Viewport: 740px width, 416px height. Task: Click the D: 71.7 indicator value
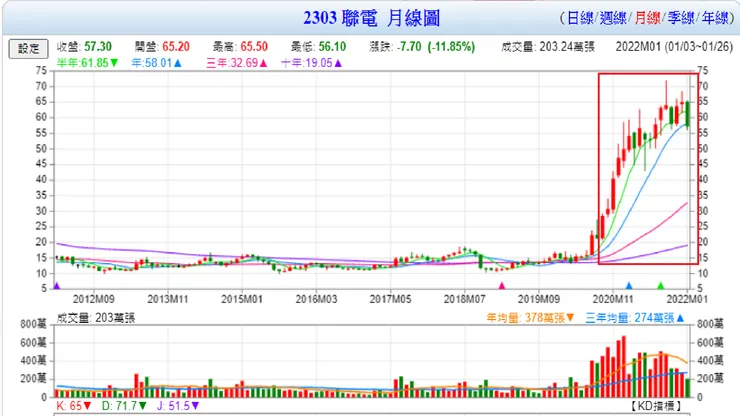(x=124, y=406)
